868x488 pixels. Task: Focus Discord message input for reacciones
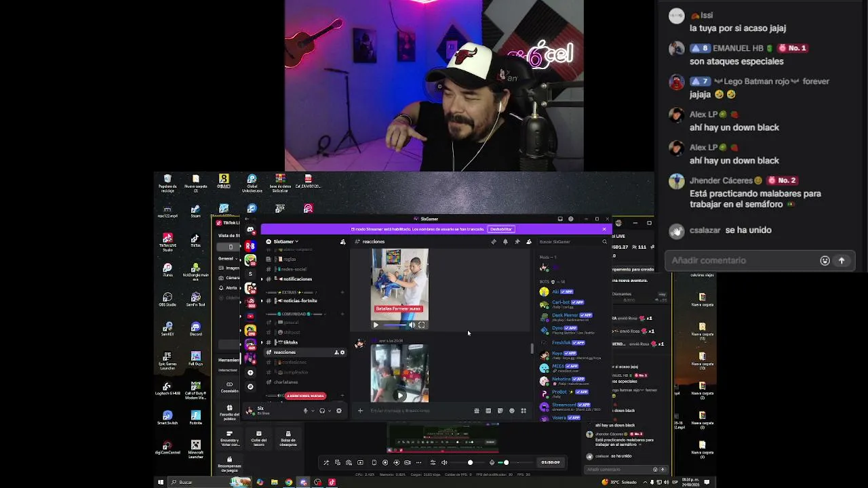419,411
